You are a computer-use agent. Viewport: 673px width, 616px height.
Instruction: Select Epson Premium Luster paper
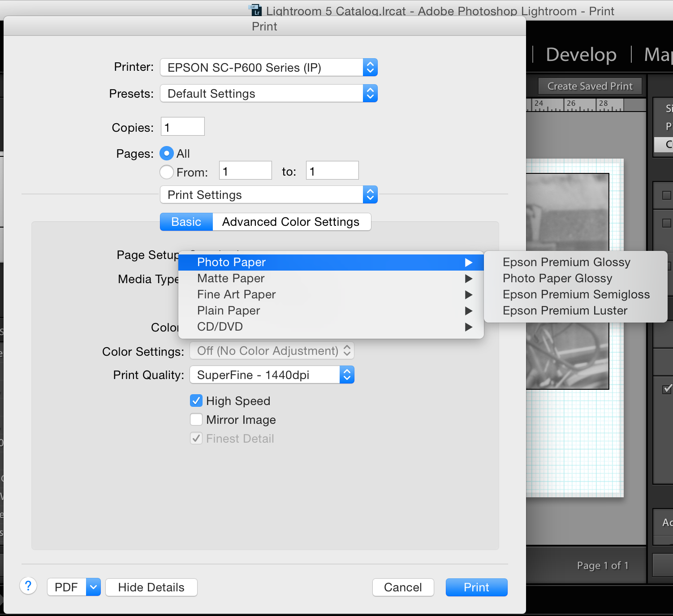coord(576,311)
